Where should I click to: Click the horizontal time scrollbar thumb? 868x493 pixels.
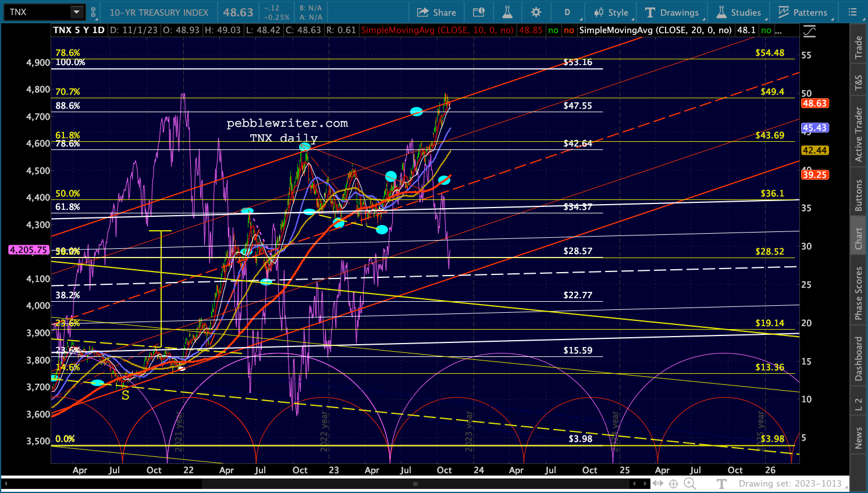(x=415, y=484)
